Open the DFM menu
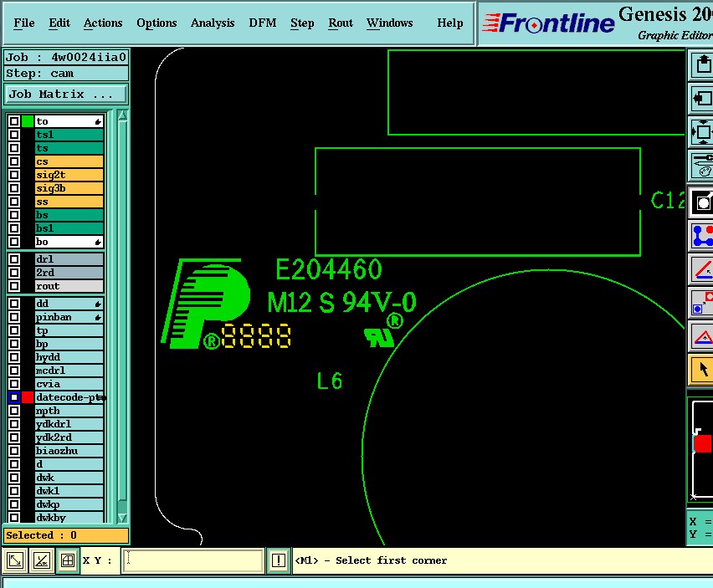Viewport: 713px width, 588px height. [x=263, y=23]
